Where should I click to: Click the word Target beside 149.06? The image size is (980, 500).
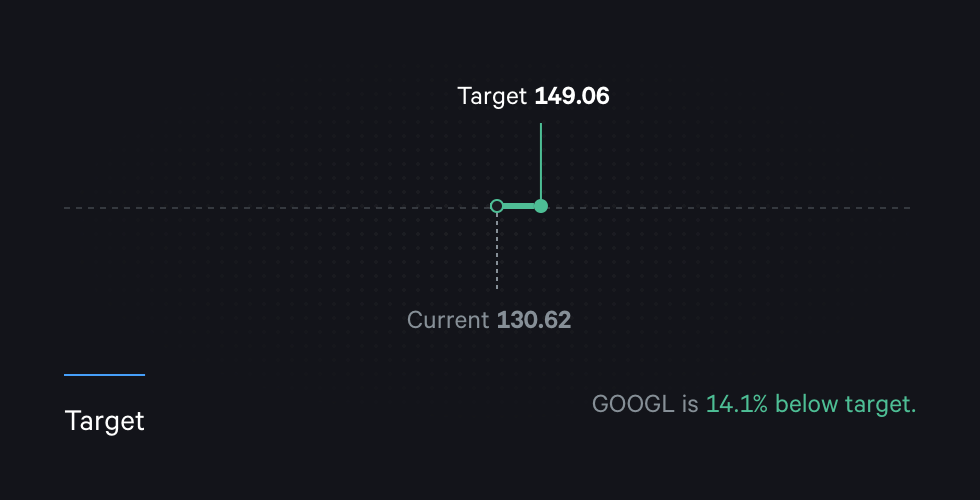[491, 96]
